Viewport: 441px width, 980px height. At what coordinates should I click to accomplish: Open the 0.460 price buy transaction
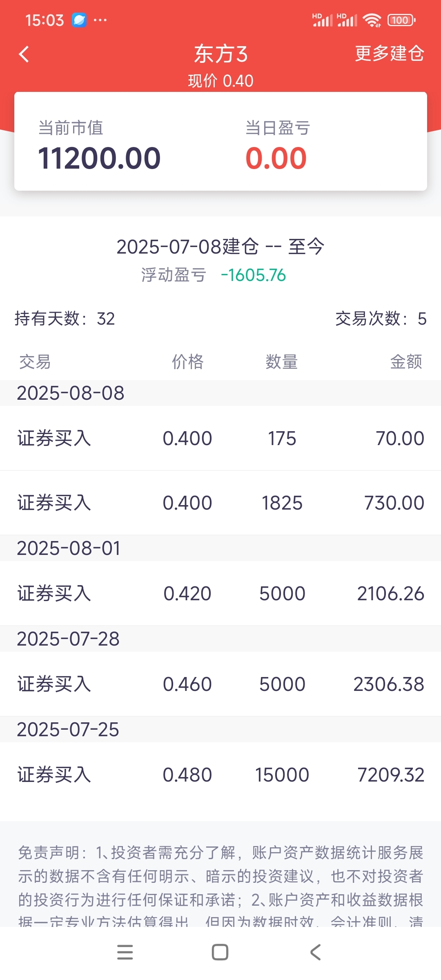(x=220, y=684)
